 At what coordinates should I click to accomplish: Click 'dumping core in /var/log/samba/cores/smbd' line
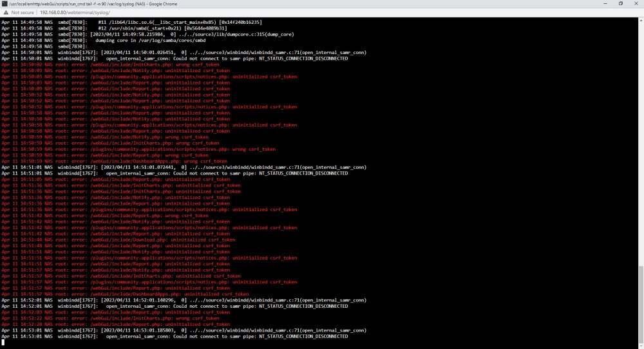[x=104, y=40]
